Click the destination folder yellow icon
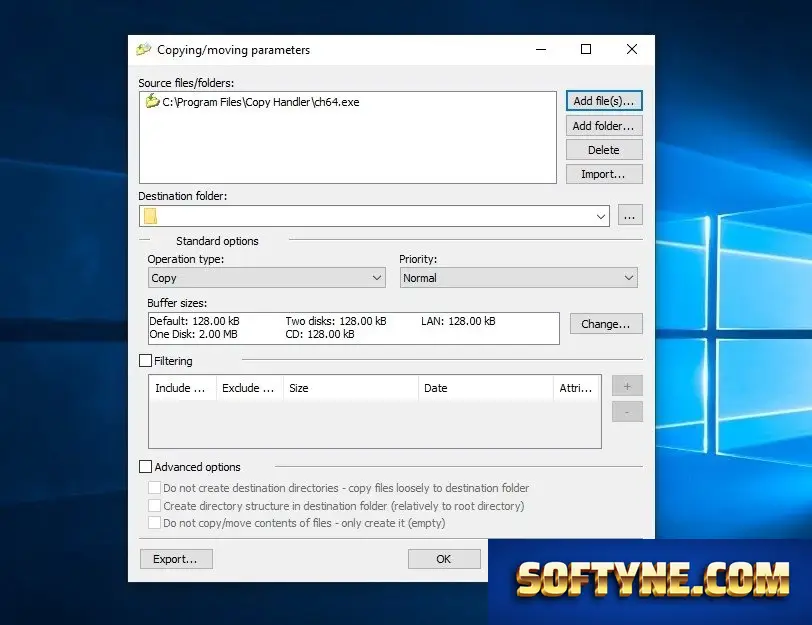Screen dimensions: 812x625 click(150, 216)
